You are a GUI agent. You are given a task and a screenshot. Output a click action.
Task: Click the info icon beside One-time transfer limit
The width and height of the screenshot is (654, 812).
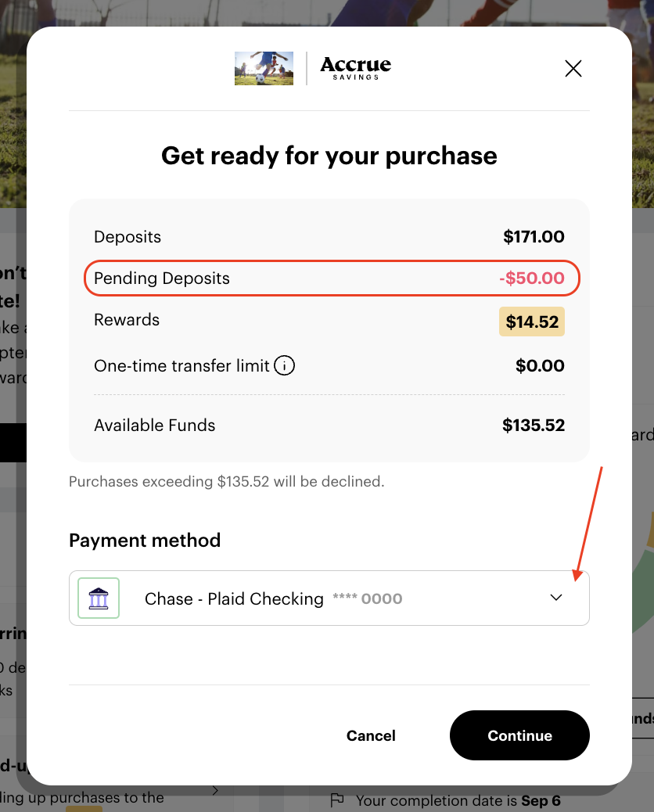tap(285, 365)
